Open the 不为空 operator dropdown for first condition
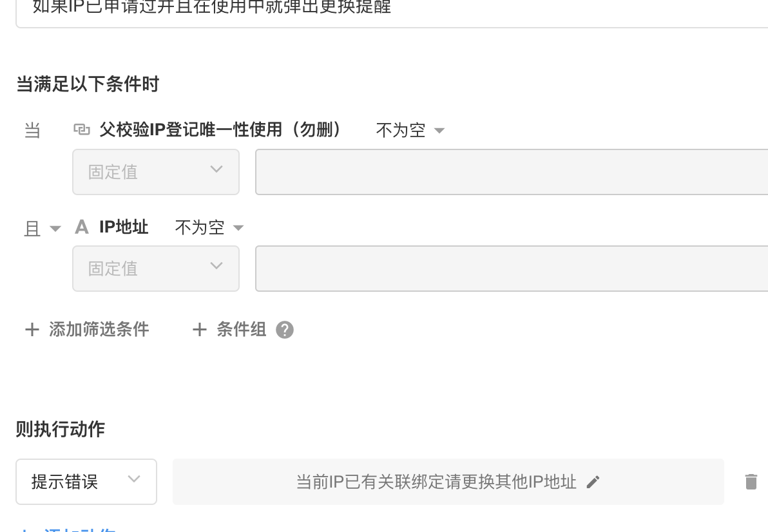 pyautogui.click(x=410, y=130)
